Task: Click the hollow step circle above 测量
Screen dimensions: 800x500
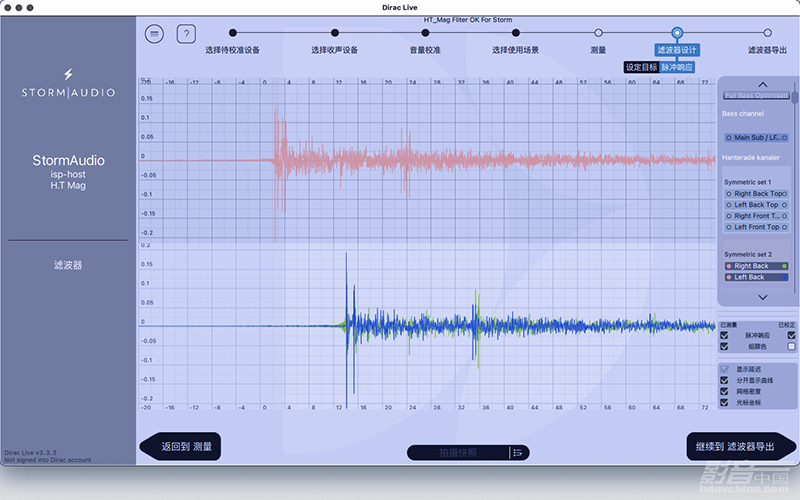Action: point(598,33)
